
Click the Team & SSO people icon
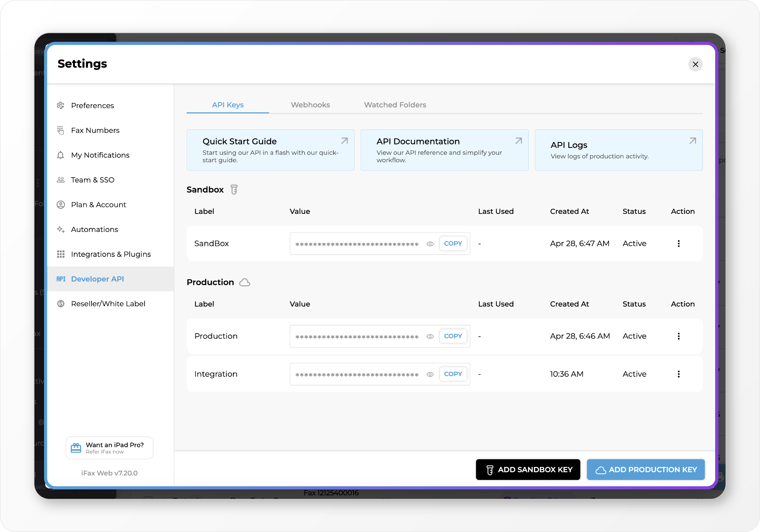tap(61, 180)
